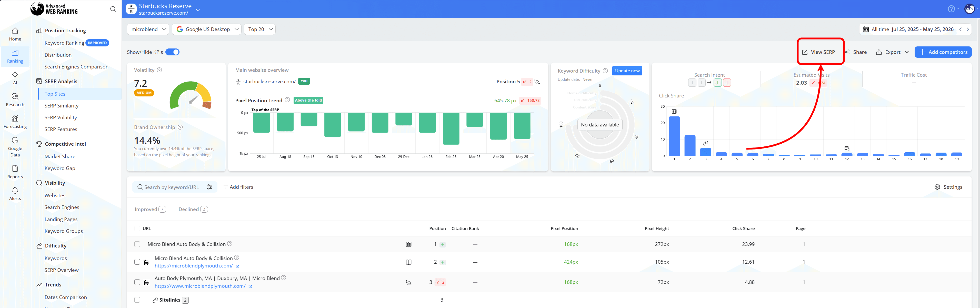Click Add competitors button
Image resolution: width=980 pixels, height=308 pixels.
coord(943,52)
